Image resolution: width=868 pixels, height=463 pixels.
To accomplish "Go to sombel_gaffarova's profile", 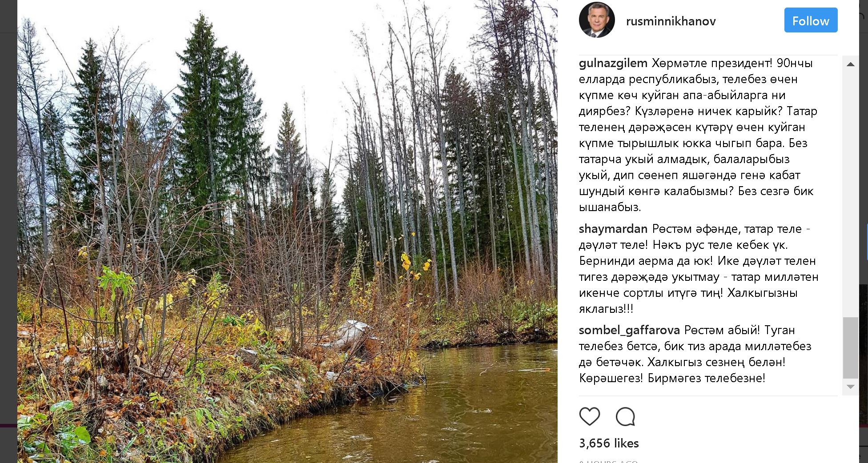I will pyautogui.click(x=629, y=331).
